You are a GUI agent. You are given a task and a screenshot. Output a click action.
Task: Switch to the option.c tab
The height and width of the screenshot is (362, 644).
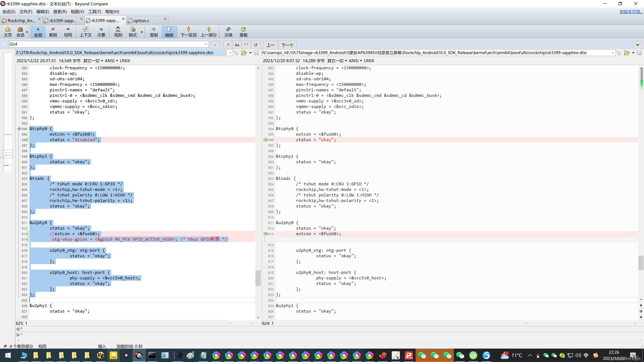tap(141, 20)
